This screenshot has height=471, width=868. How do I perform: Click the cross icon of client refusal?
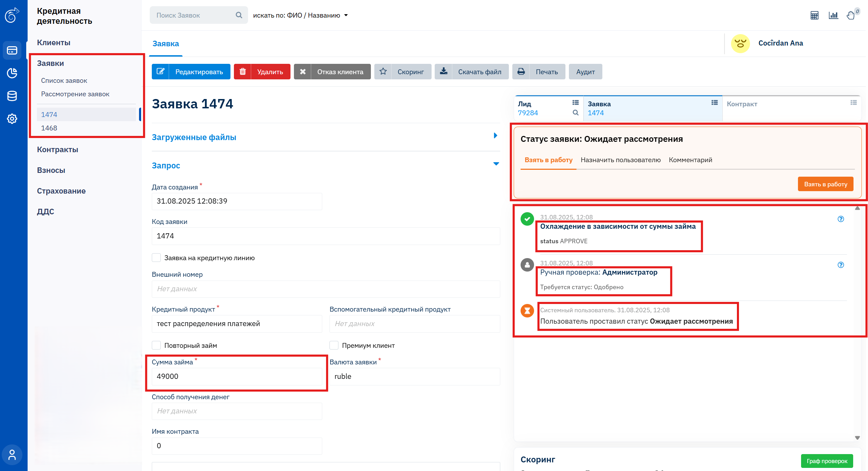coord(303,71)
